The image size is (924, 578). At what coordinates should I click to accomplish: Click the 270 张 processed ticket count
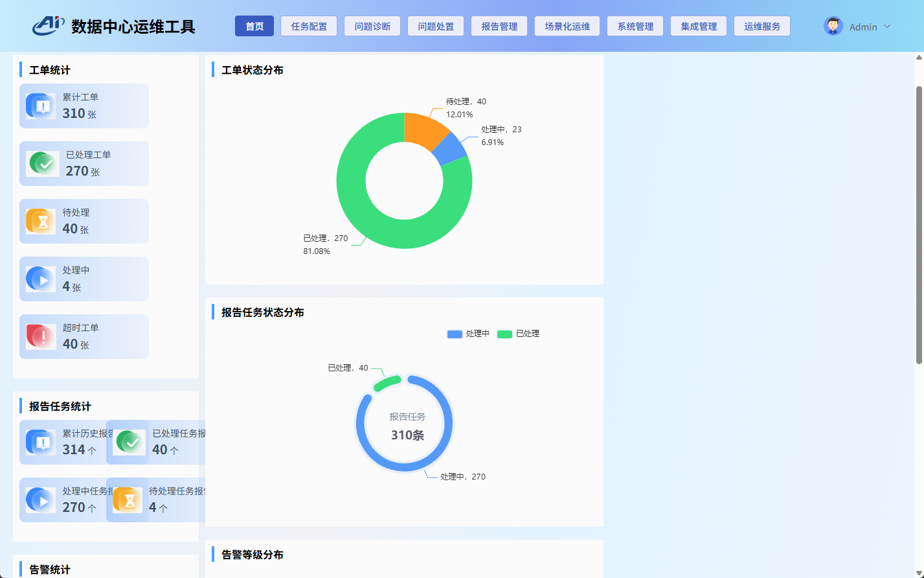[x=83, y=171]
